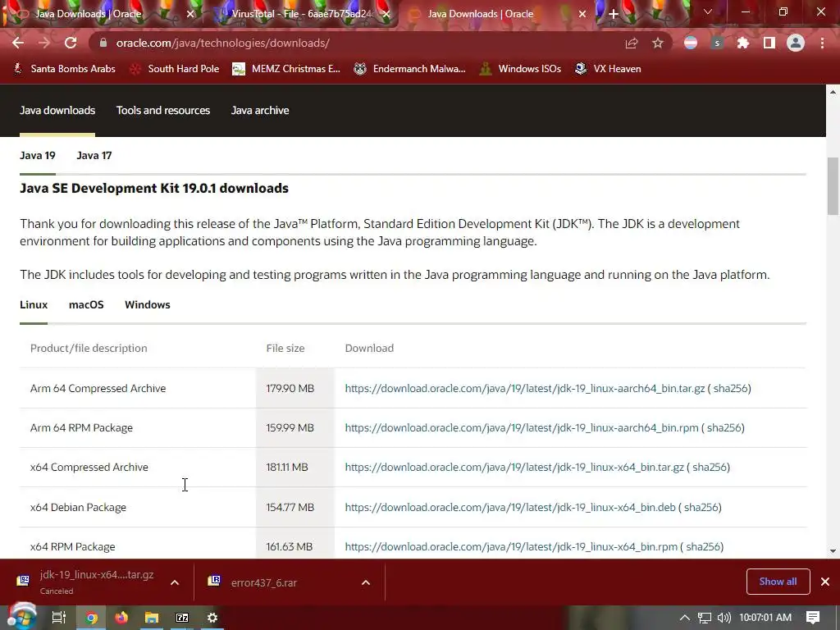Open the Chrome three-dot menu
Viewport: 840px width, 630px height.
click(x=822, y=43)
